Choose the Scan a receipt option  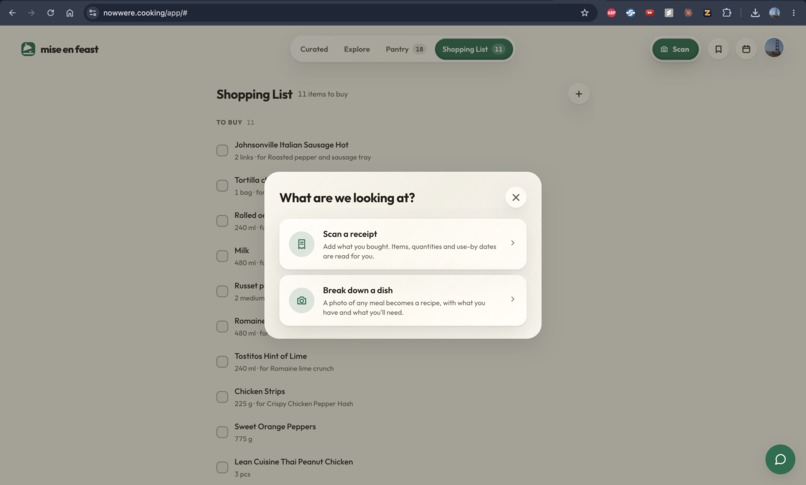[402, 244]
